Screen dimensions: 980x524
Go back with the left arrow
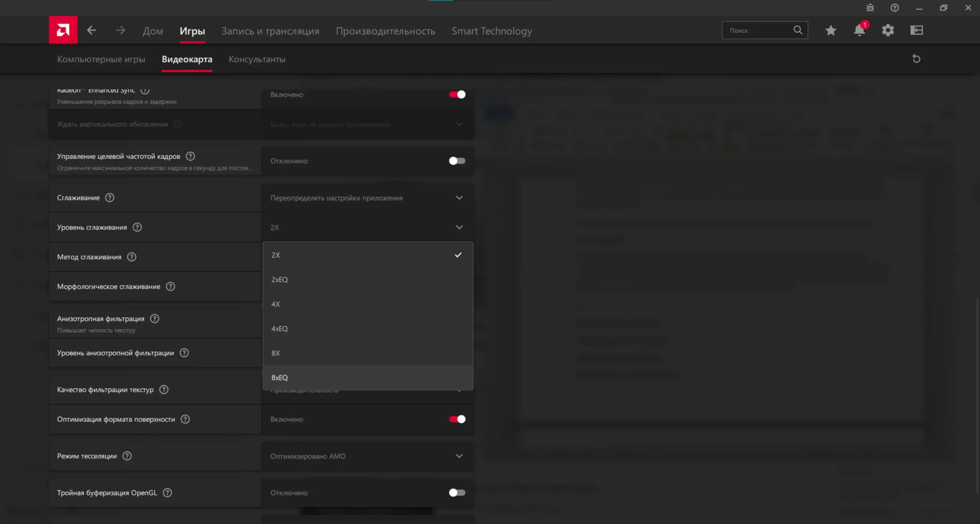coord(91,30)
